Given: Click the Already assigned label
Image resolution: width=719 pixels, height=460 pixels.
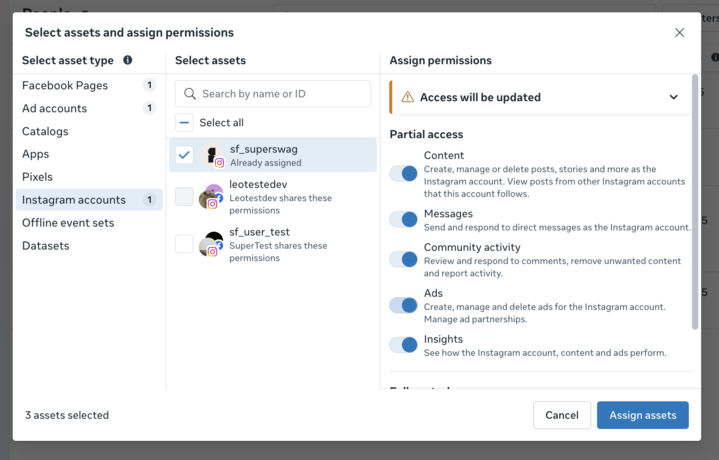Looking at the screenshot, I should [265, 163].
